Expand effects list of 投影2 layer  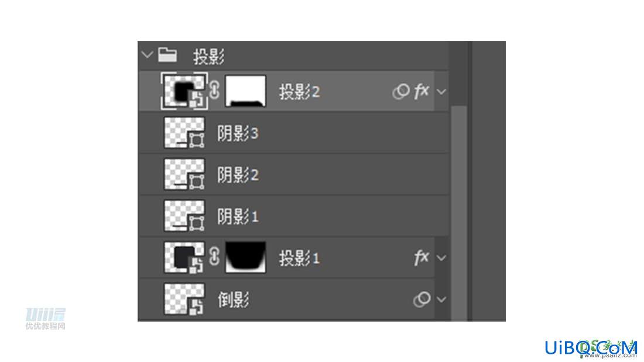441,92
